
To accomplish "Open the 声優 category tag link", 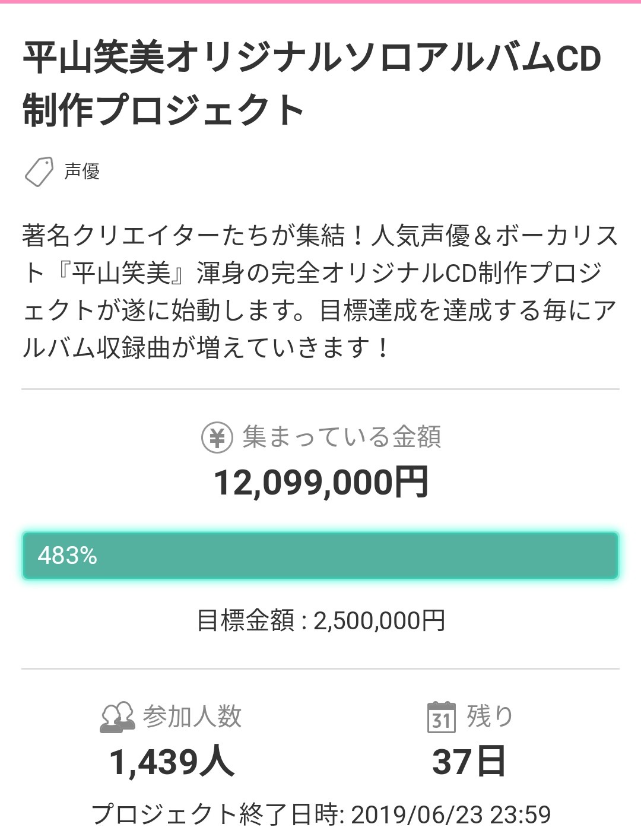I will pyautogui.click(x=82, y=172).
